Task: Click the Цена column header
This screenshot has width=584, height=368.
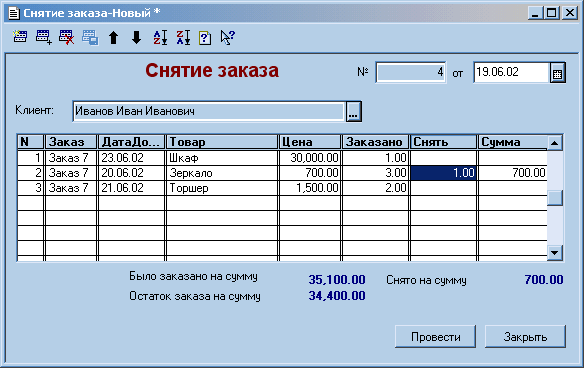Action: [310, 142]
